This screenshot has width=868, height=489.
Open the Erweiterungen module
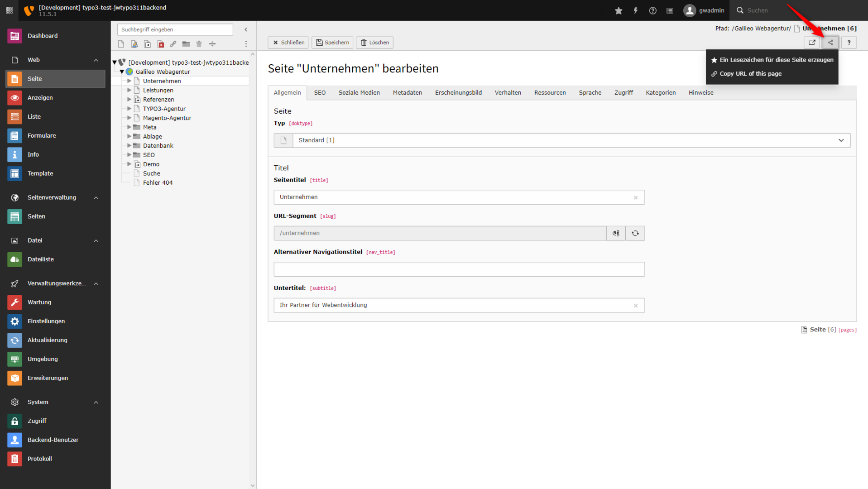tap(48, 378)
